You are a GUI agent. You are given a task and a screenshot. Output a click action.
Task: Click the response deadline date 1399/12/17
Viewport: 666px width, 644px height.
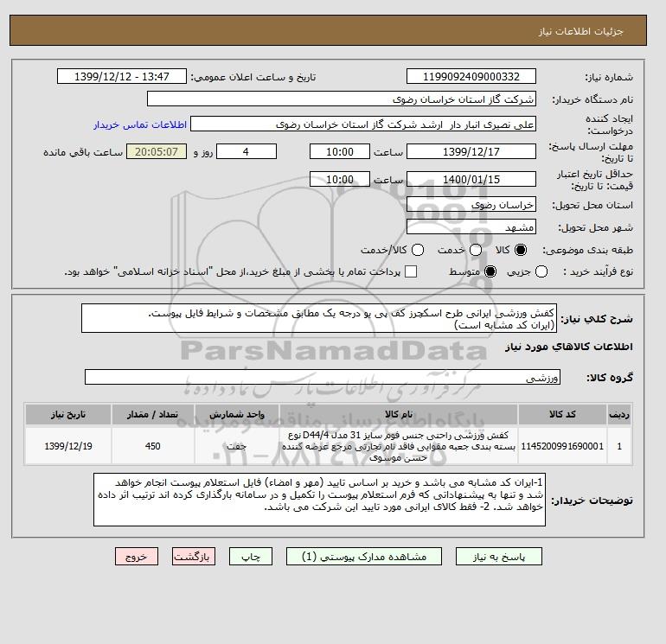click(x=471, y=151)
